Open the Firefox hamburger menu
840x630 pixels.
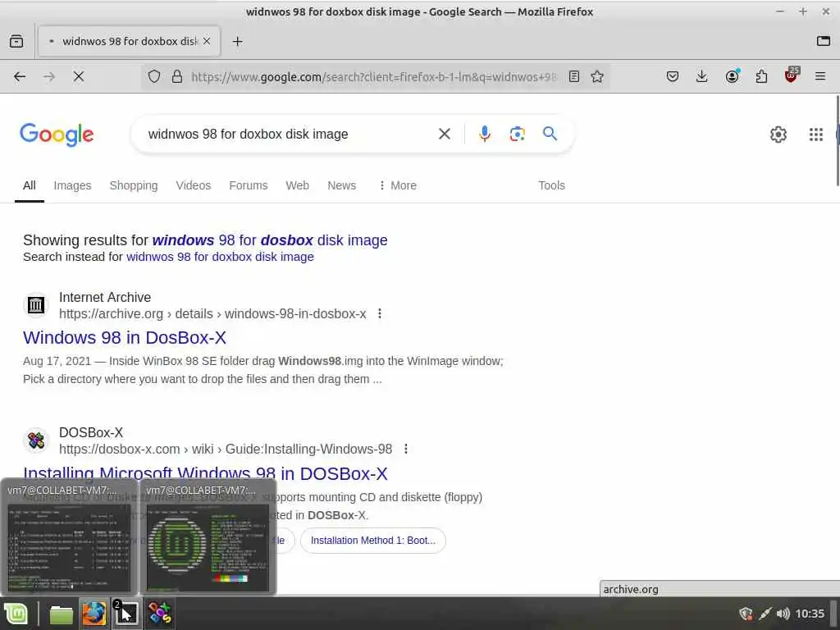(820, 76)
